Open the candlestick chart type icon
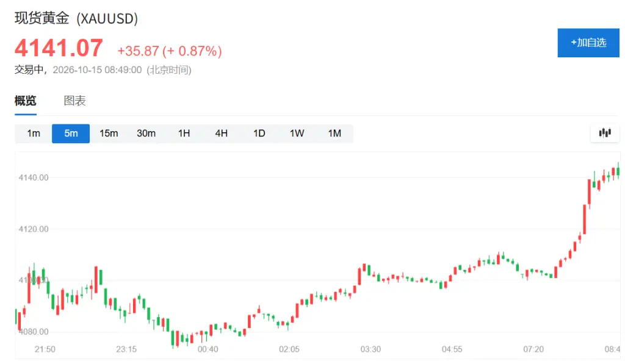625x364 pixels. pos(605,133)
